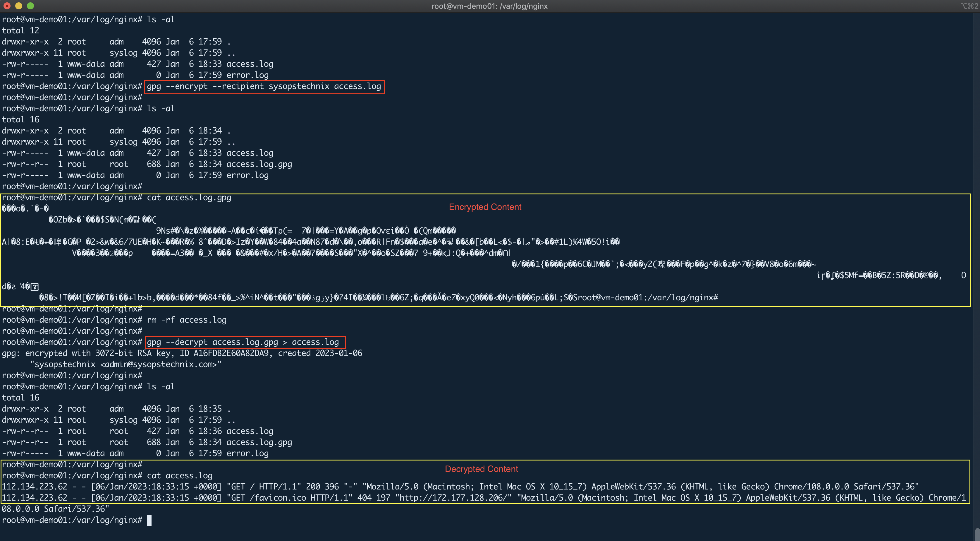Click the 'created 2023-01-06' text
980x541 pixels.
[320, 353]
